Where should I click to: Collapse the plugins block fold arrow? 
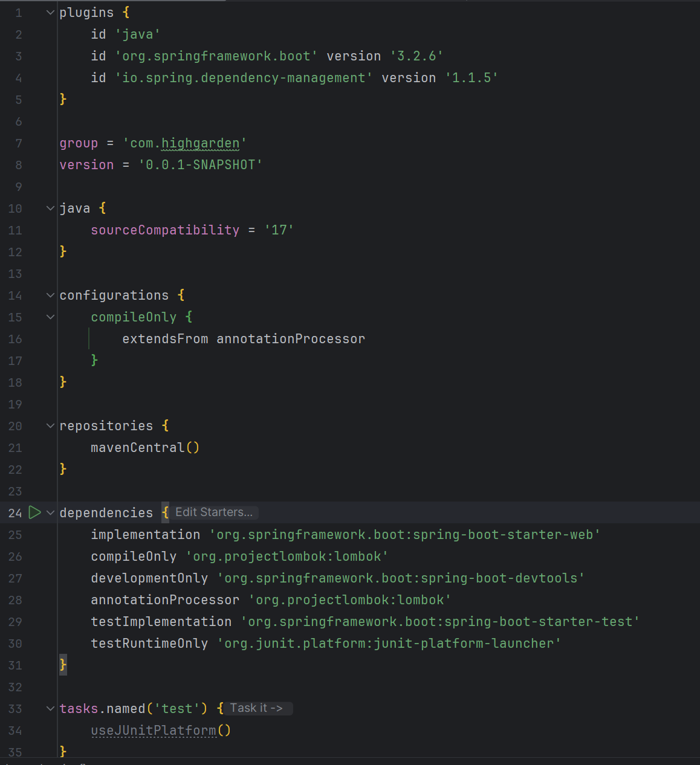51,12
